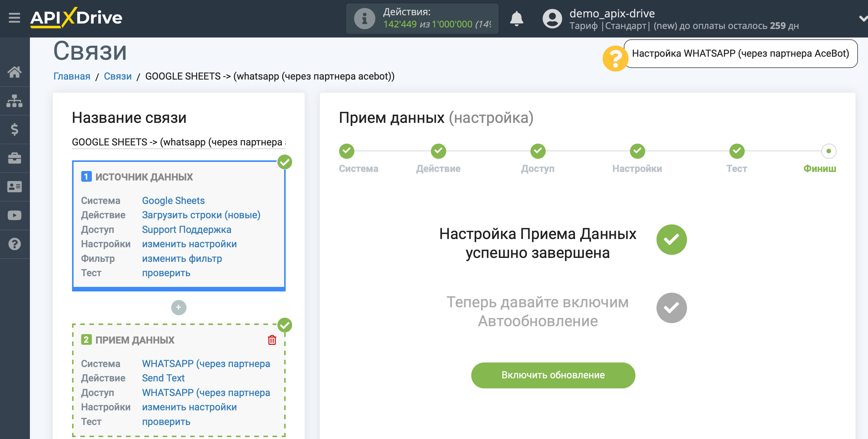
Task: Open the WHATSAPP AceBot setup help tooltip
Action: click(x=740, y=54)
